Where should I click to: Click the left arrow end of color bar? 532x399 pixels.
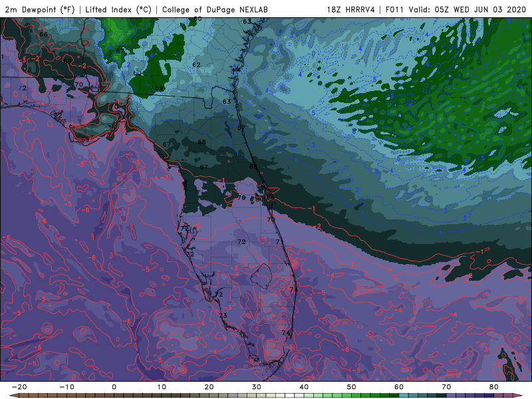[13, 396]
